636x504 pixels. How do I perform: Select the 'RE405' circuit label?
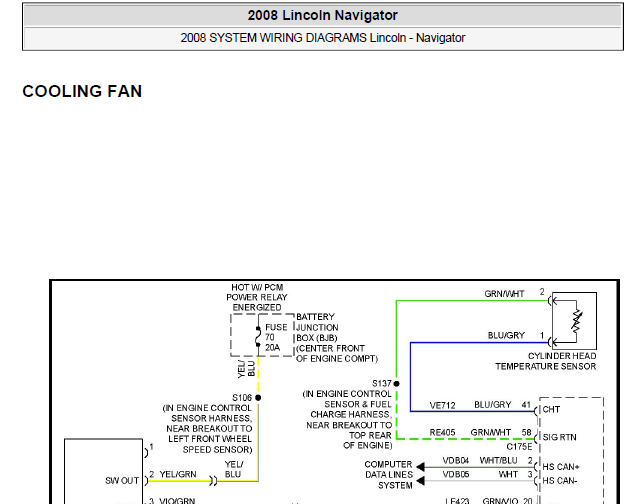pos(442,433)
